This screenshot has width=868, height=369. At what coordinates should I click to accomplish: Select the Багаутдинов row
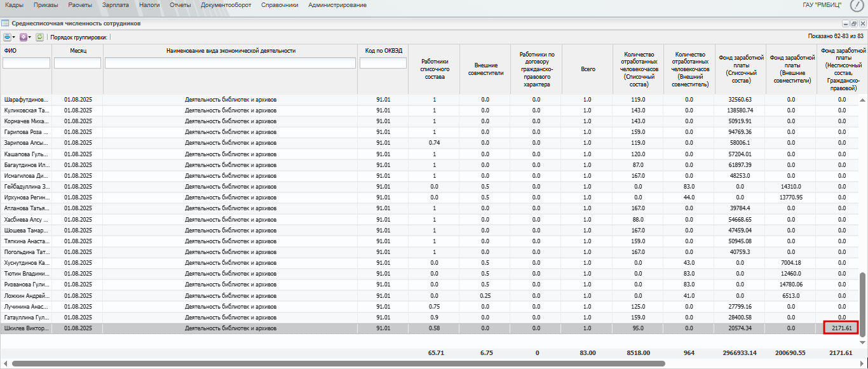coord(429,165)
